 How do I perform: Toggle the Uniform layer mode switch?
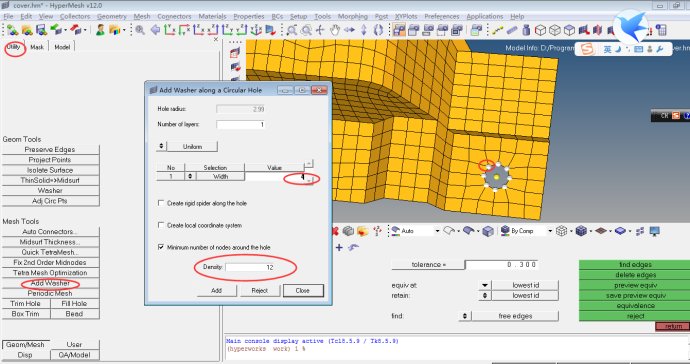161,146
